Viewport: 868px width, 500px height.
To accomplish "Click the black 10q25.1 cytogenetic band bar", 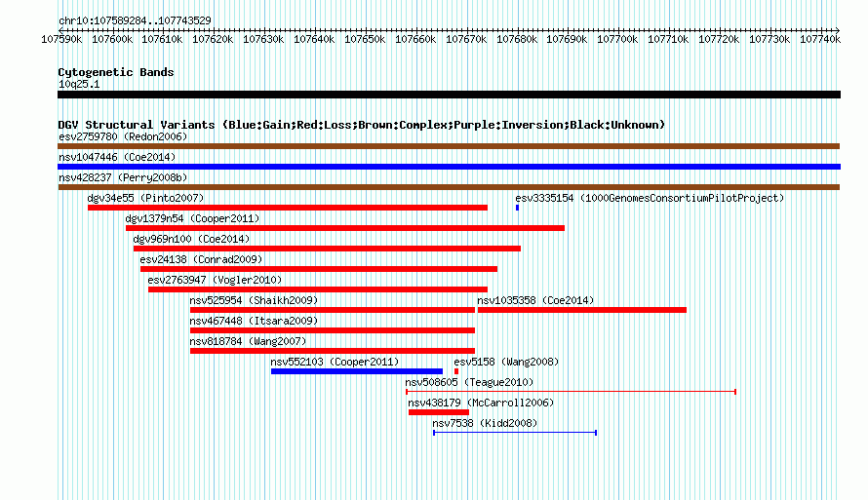I will point(449,95).
